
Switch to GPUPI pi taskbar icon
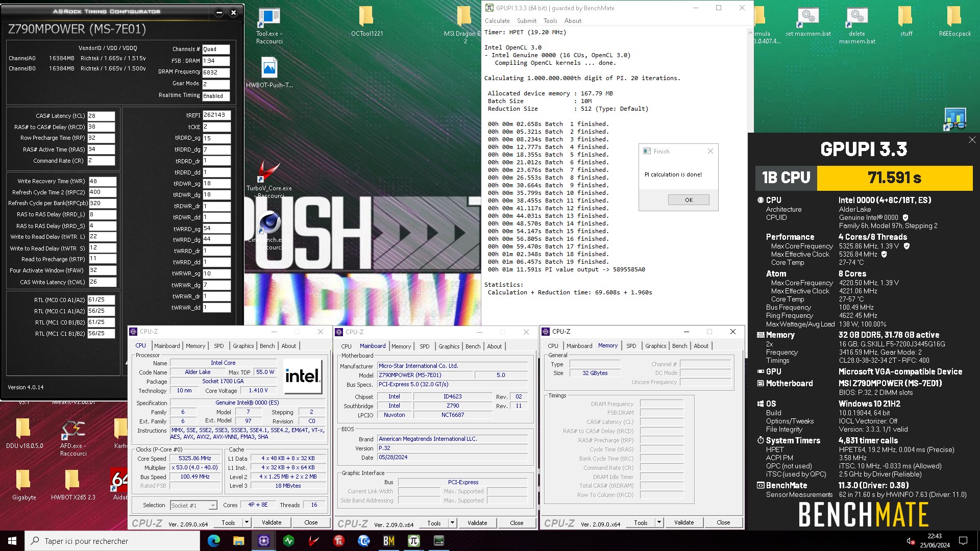pos(414,541)
